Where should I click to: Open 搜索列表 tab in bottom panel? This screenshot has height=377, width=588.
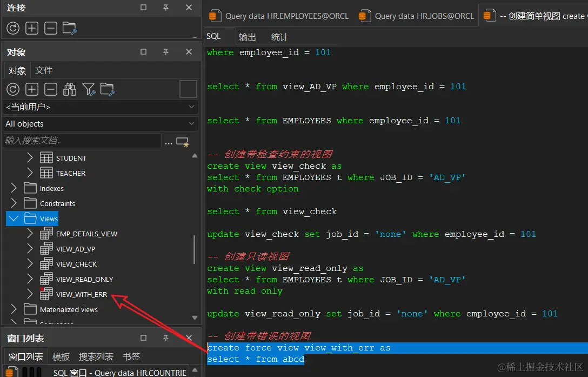coord(96,356)
